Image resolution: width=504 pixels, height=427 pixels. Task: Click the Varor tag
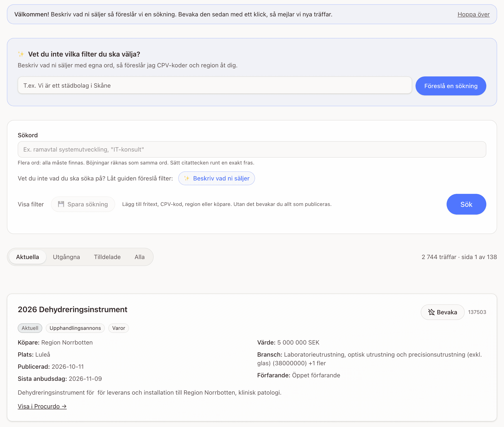coord(119,328)
